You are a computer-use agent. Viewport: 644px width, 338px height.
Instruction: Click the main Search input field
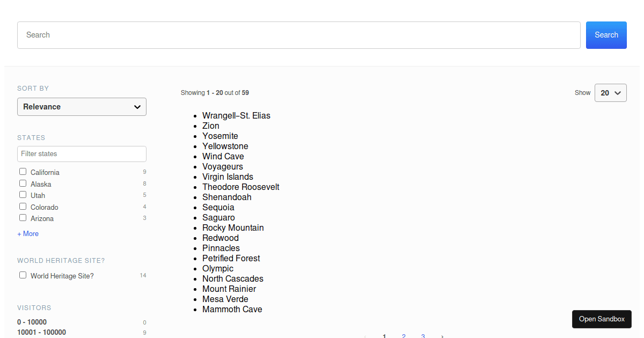pyautogui.click(x=298, y=34)
